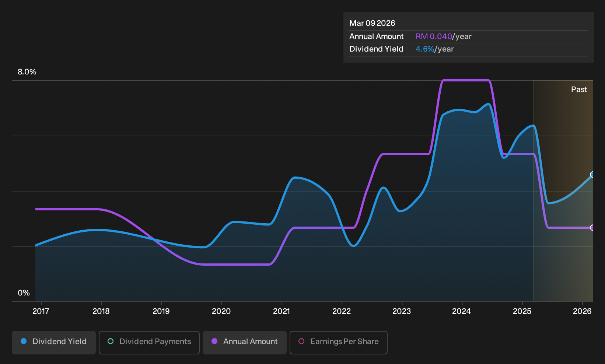Click the blue Dividend Yield legend dot
This screenshot has height=364, width=605.
(24, 342)
